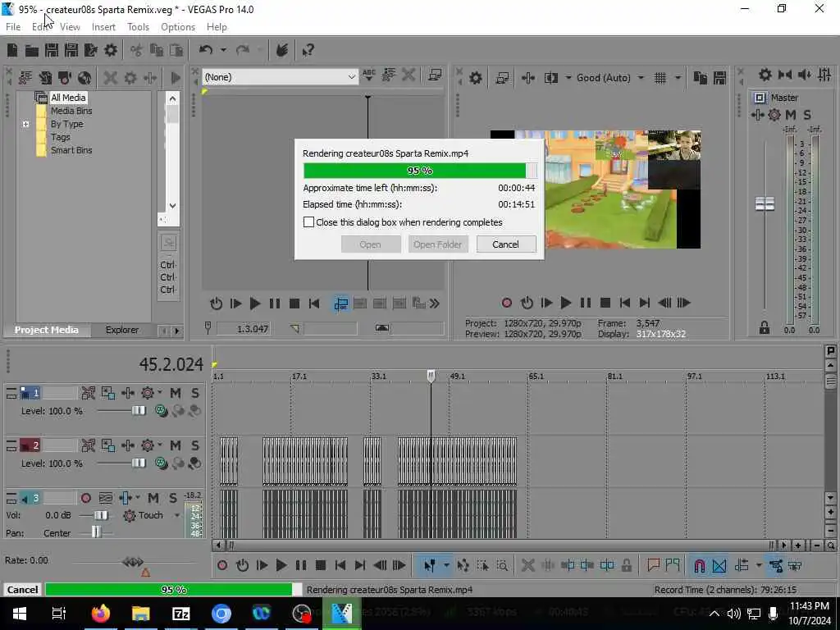Screen dimensions: 840x630
Task: Arm audio track 3 for record
Action: (x=85, y=498)
